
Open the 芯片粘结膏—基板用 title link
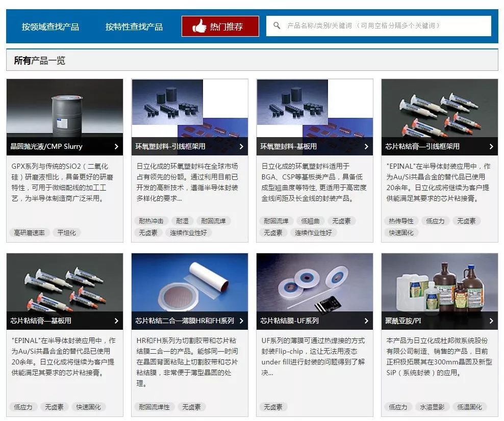[41, 321]
